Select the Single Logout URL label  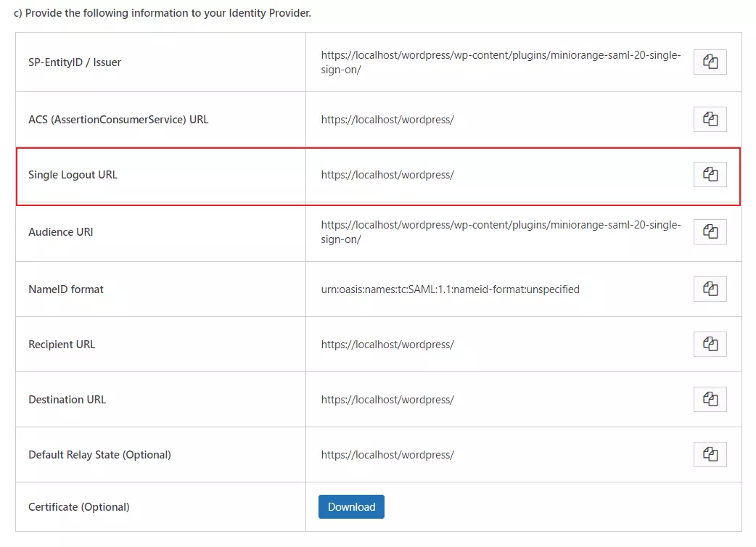[73, 174]
